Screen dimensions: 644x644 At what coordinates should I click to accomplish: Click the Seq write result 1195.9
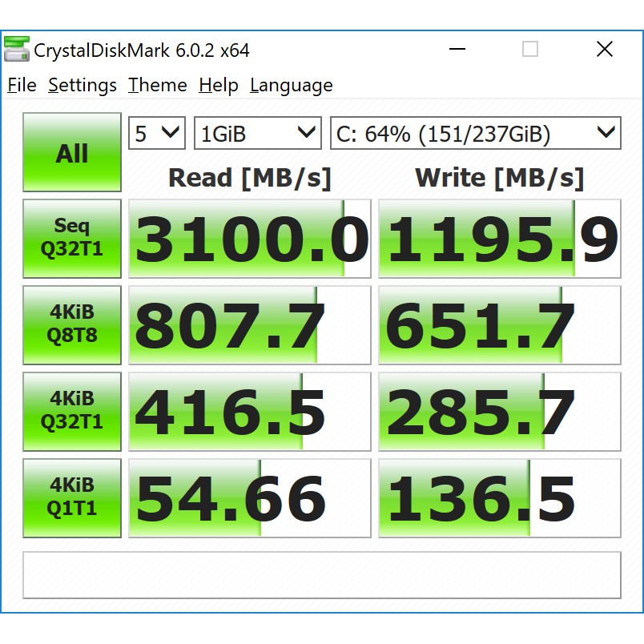tap(500, 239)
